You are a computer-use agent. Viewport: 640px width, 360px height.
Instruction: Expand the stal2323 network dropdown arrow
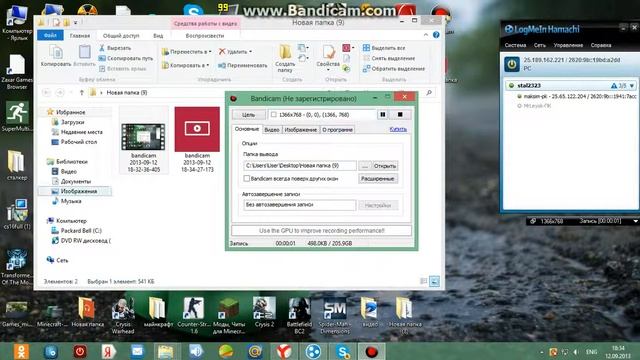632,86
